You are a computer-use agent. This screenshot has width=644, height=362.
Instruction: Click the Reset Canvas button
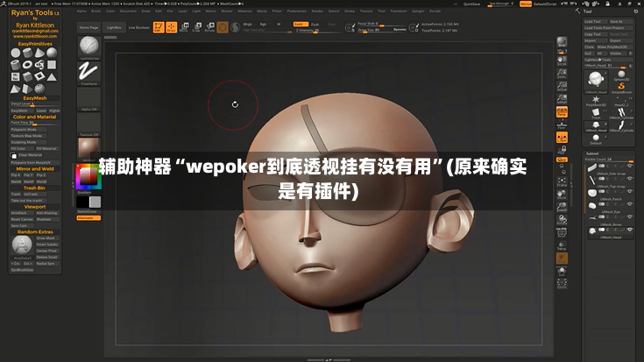[22, 219]
